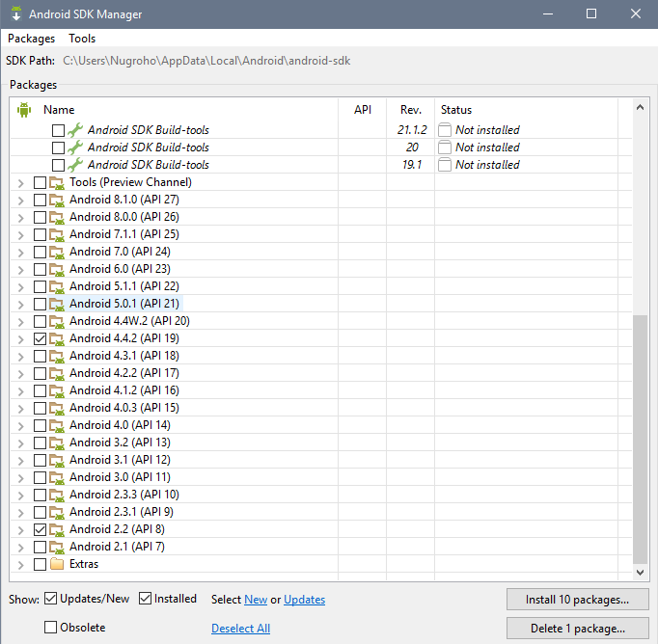The image size is (658, 644).
Task: Toggle the Installed show filter
Action: (145, 599)
